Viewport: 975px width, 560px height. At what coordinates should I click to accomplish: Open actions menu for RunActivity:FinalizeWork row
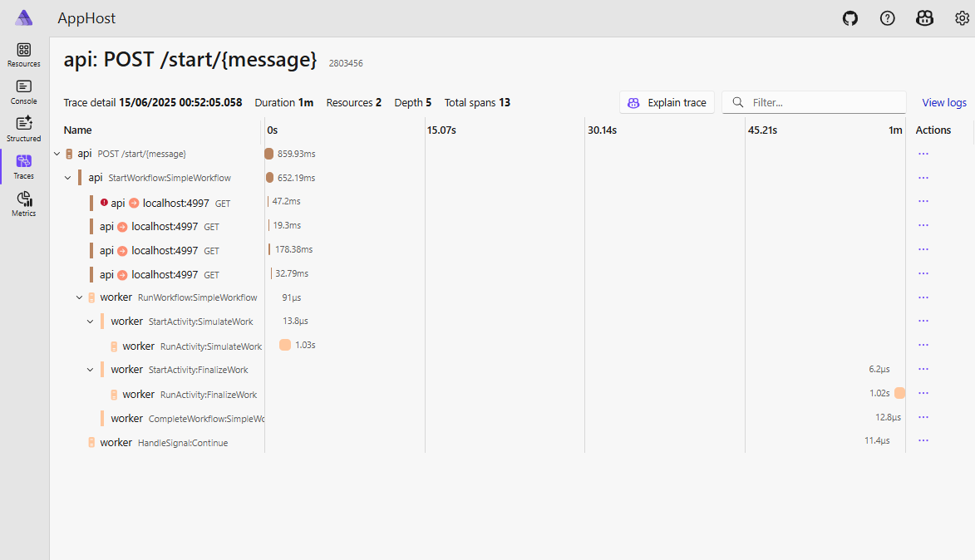point(923,394)
